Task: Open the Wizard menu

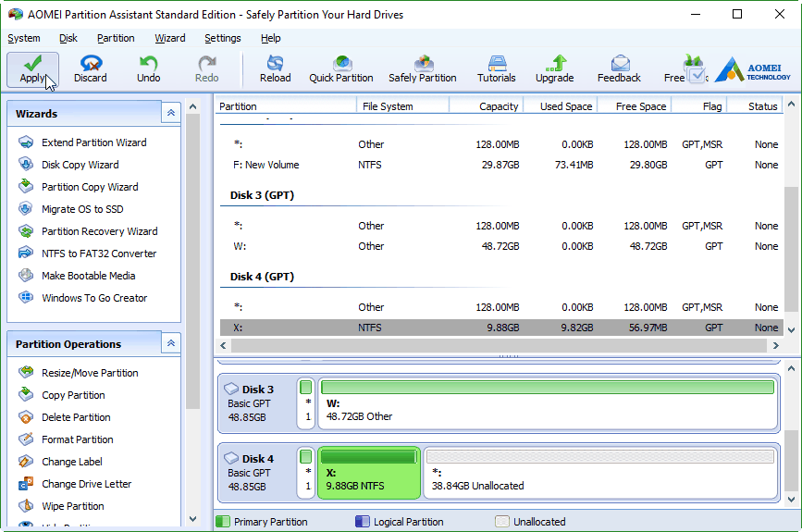Action: pos(169,38)
